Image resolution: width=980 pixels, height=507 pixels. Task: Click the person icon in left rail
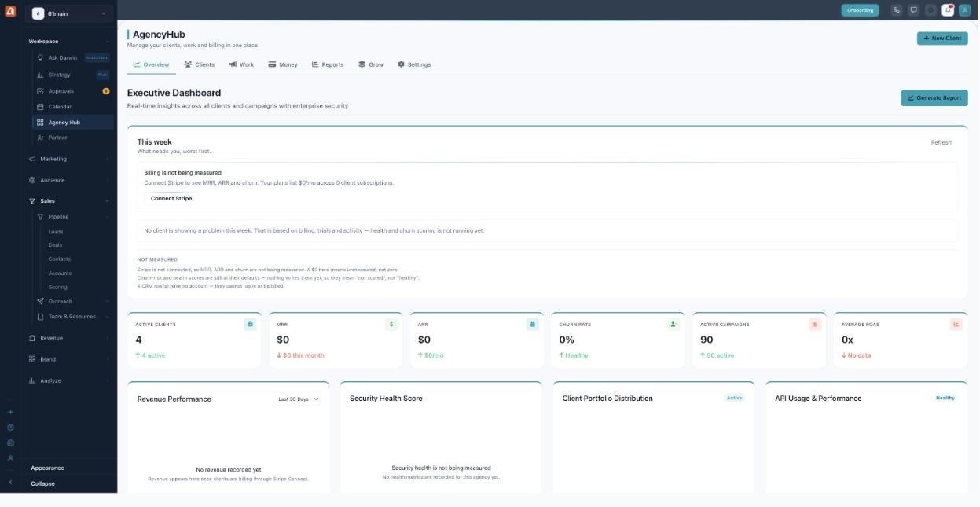click(10, 458)
